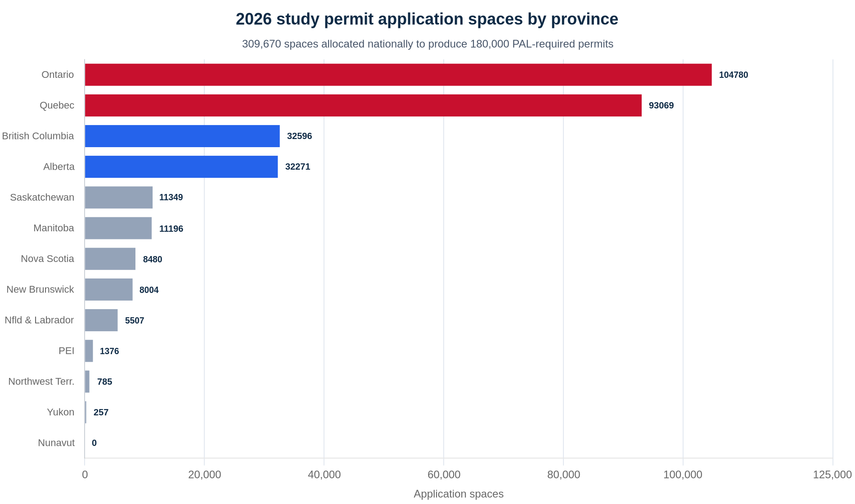Screen dimensions: 855x504
Task: Click the New Brunswick axis label
Action: click(x=40, y=289)
